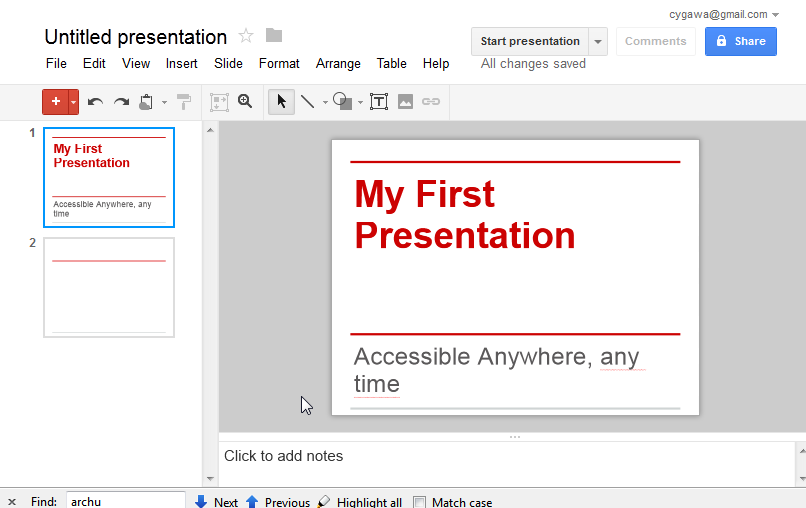Insert an image using toolbar icon
Image resolution: width=806 pixels, height=508 pixels.
tap(405, 101)
